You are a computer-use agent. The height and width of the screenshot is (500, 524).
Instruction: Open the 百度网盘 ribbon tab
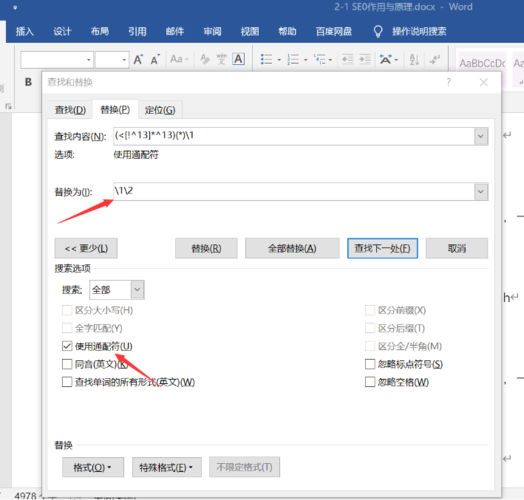coord(334,31)
